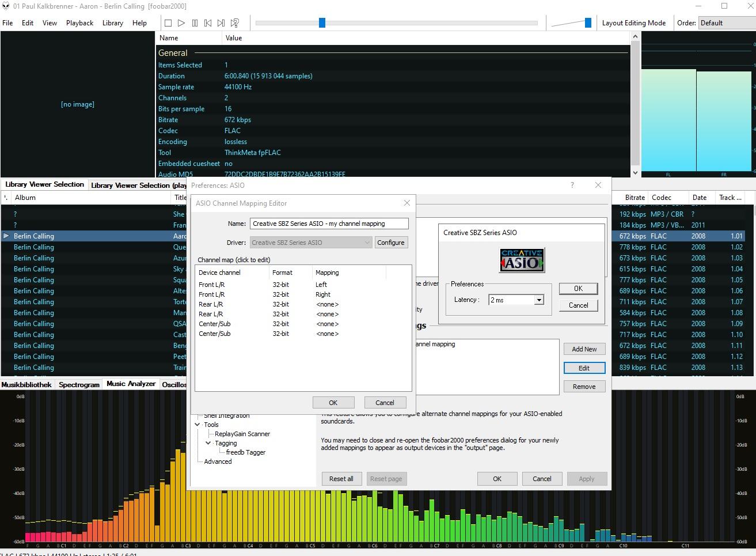
Task: Open the Playback menu
Action: (79, 23)
